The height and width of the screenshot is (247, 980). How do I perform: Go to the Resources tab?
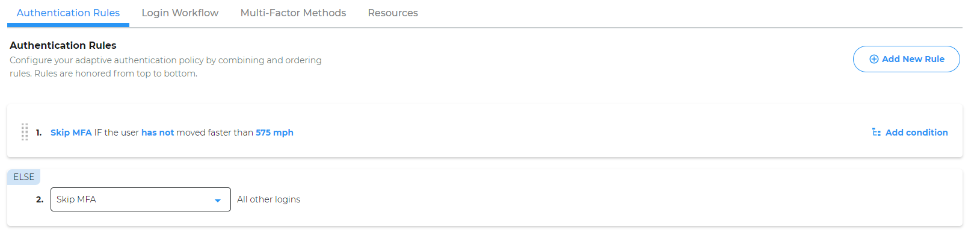tap(393, 13)
